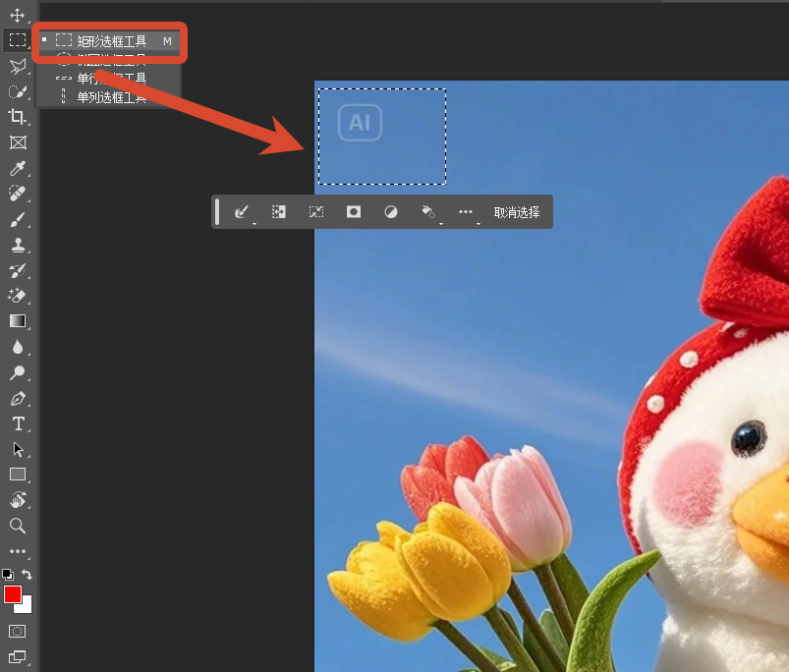
Task: Select the Eyedropper tool
Action: click(18, 168)
